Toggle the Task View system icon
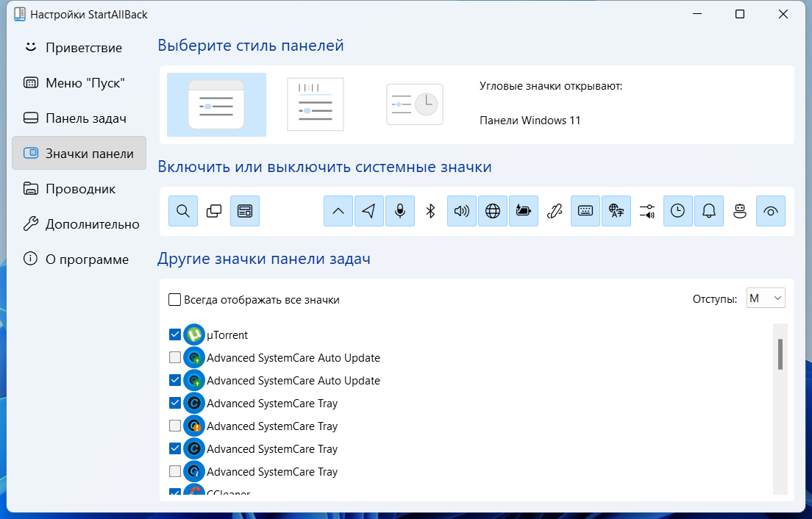This screenshot has width=812, height=519. pyautogui.click(x=214, y=211)
